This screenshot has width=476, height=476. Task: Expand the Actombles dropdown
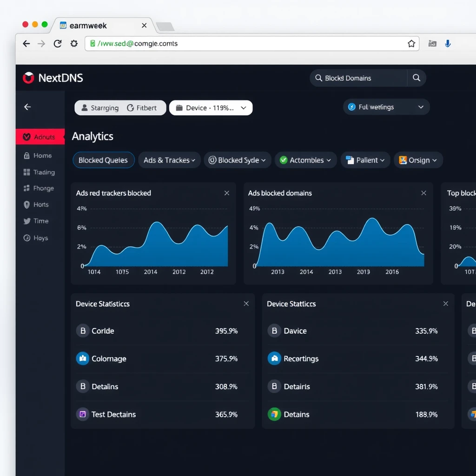(306, 160)
